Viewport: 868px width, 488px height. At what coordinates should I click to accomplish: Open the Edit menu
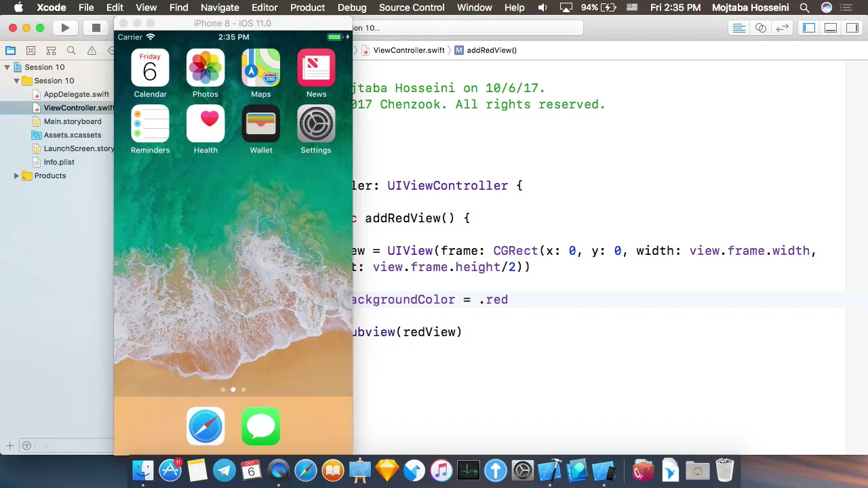115,7
